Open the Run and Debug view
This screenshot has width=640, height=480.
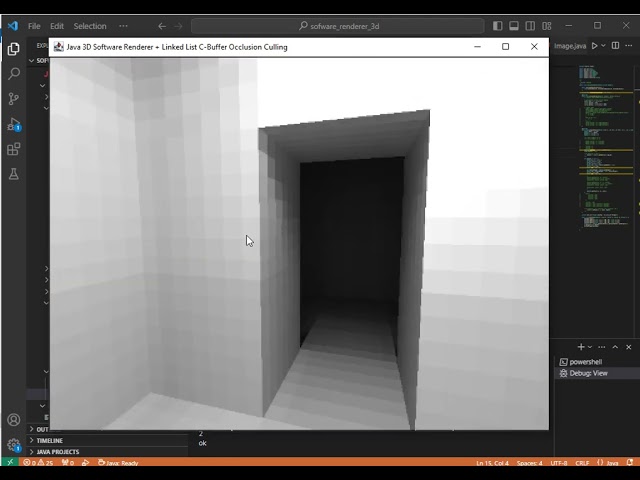tap(13, 124)
